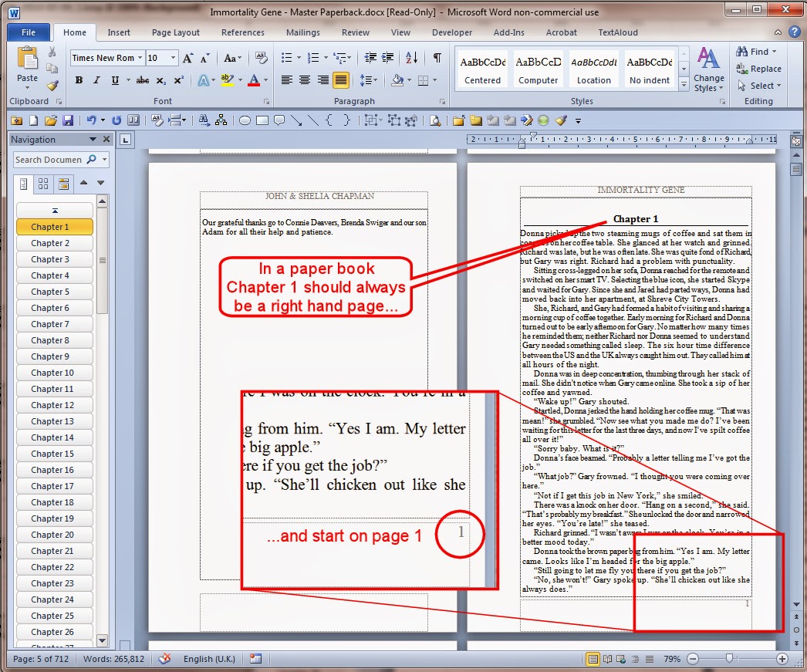Open line spacing dropdown

click(368, 80)
